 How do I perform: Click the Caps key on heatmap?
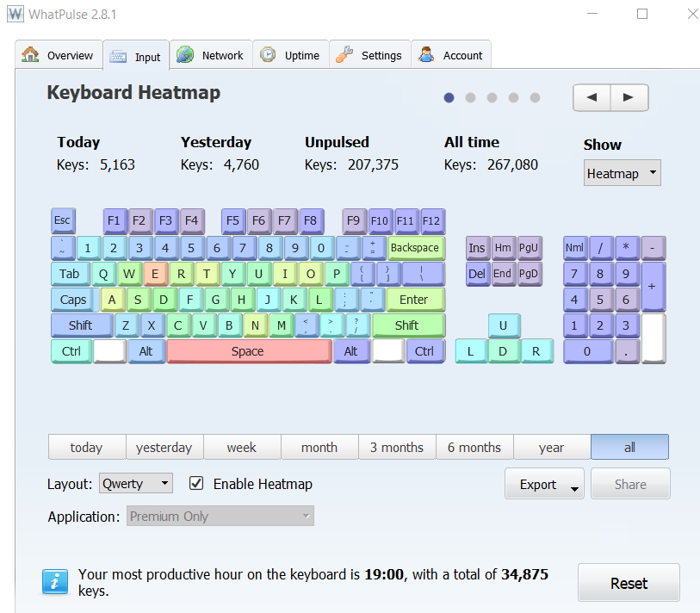coord(74,300)
